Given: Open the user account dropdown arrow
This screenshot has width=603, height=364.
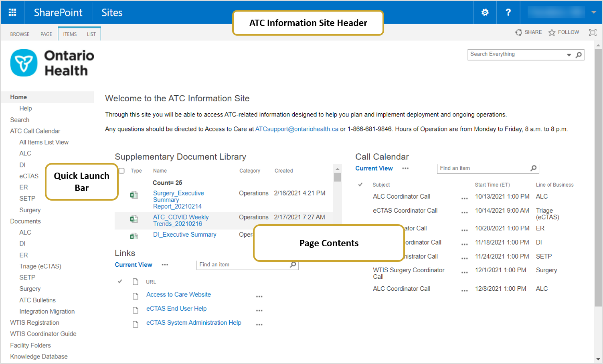Looking at the screenshot, I should 594,12.
